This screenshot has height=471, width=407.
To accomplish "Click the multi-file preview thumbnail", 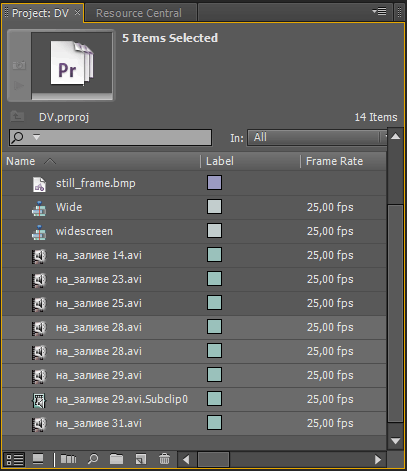I will tap(72, 63).
